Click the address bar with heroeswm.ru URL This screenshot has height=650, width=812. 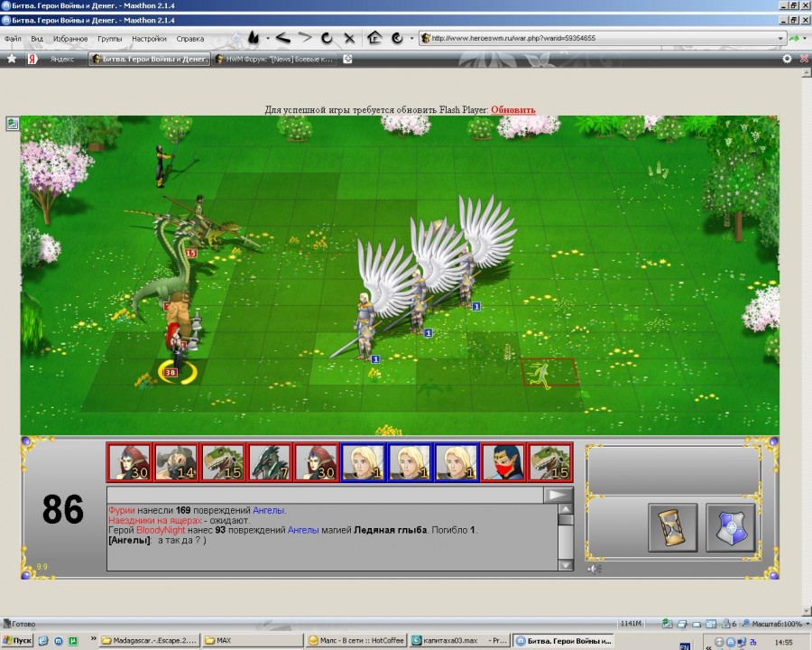point(602,38)
